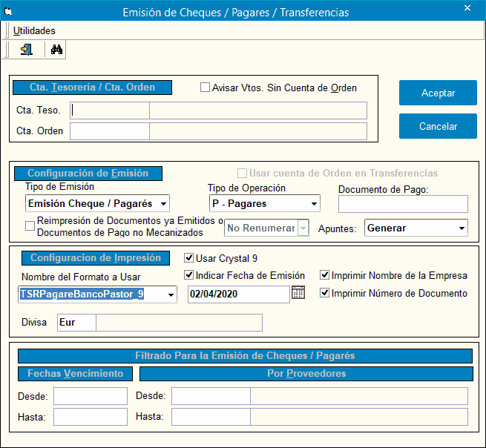Toggle the Usar Crystal 9 checkbox
486x448 pixels.
[x=189, y=258]
